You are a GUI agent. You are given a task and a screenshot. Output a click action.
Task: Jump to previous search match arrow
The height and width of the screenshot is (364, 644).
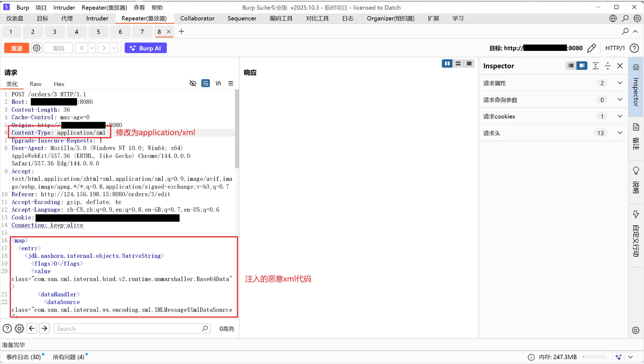32,329
